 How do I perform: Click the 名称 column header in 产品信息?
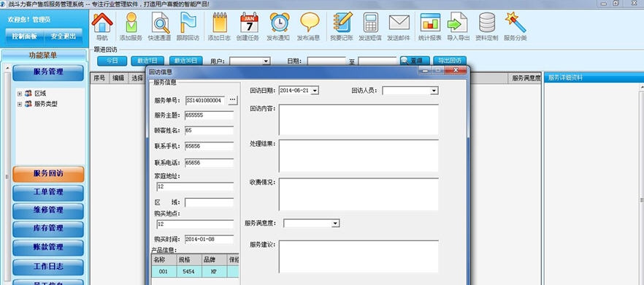[x=164, y=259]
